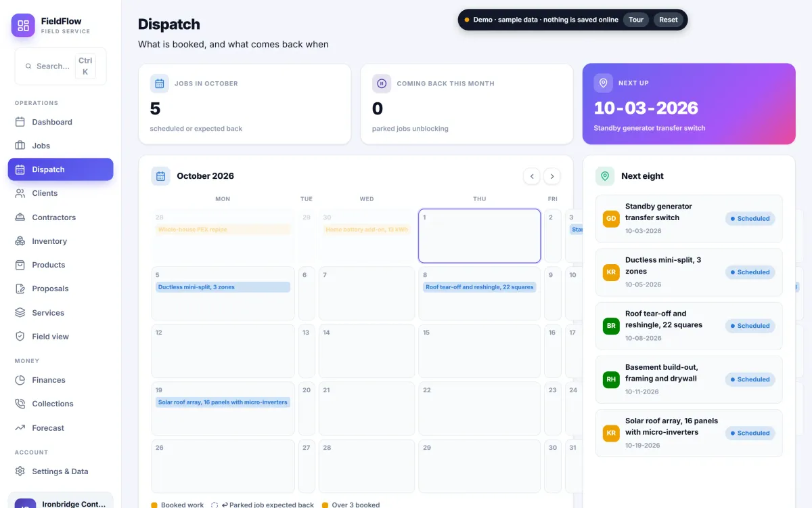This screenshot has width=812, height=508.
Task: Open the Dashboard menu item
Action: (60, 122)
